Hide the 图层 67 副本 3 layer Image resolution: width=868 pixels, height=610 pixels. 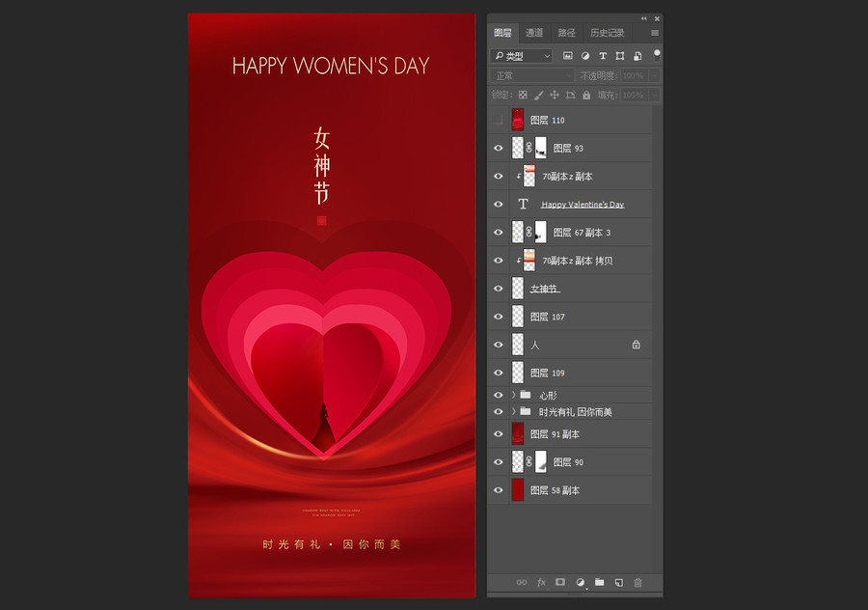pyautogui.click(x=499, y=233)
